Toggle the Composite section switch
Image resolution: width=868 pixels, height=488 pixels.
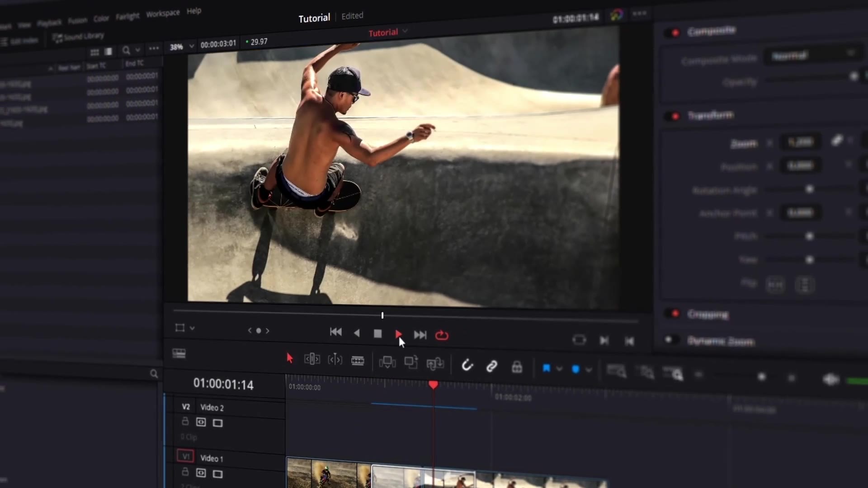pyautogui.click(x=673, y=33)
